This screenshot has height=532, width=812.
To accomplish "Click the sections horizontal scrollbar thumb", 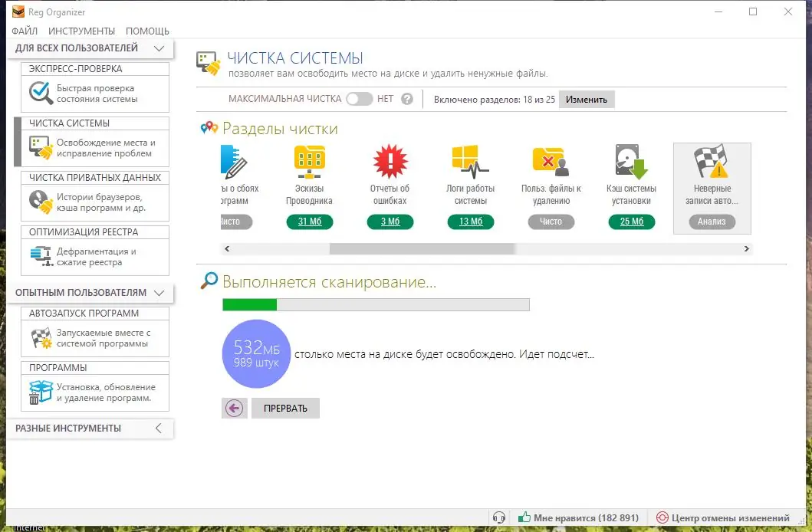I will [422, 249].
